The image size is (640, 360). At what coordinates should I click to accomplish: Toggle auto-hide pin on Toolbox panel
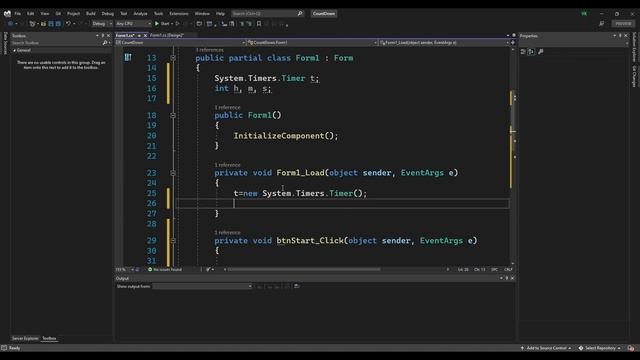[102, 36]
